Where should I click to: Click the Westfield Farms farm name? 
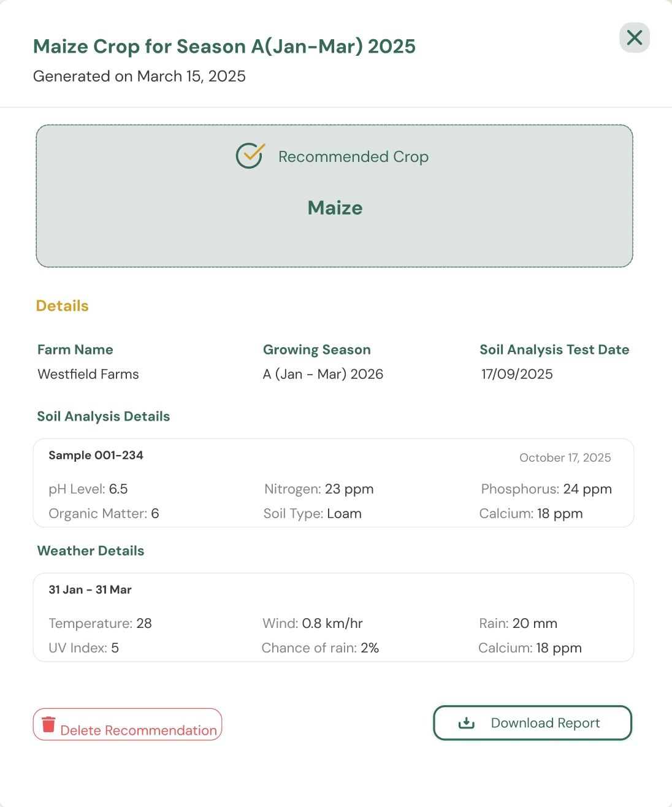coord(88,374)
